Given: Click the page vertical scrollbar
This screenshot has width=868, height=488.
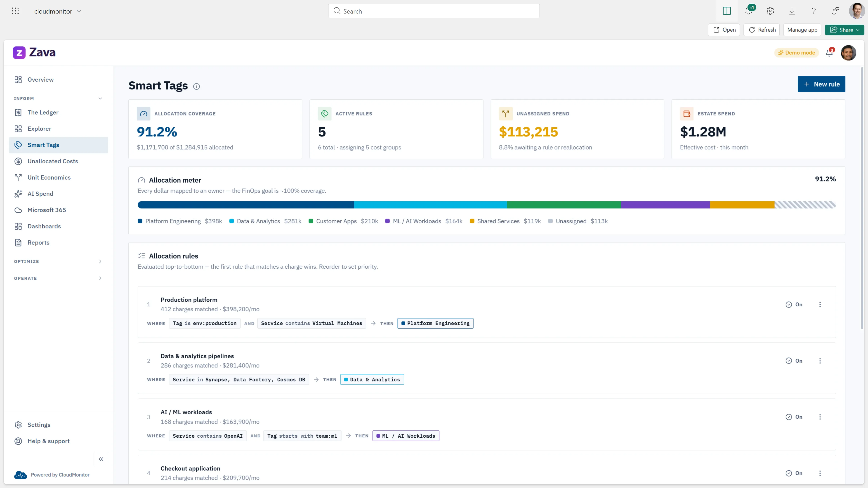Looking at the screenshot, I should click(862, 199).
